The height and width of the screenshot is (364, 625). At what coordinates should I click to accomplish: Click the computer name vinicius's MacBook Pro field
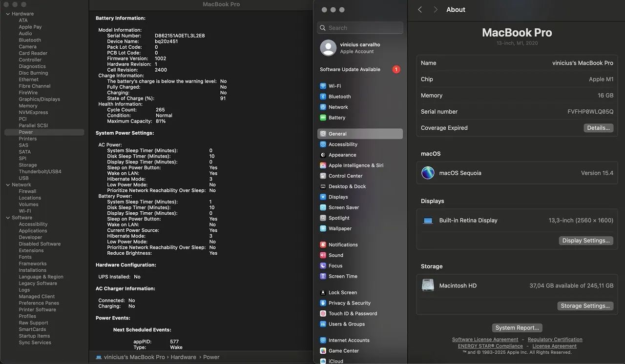pyautogui.click(x=583, y=63)
